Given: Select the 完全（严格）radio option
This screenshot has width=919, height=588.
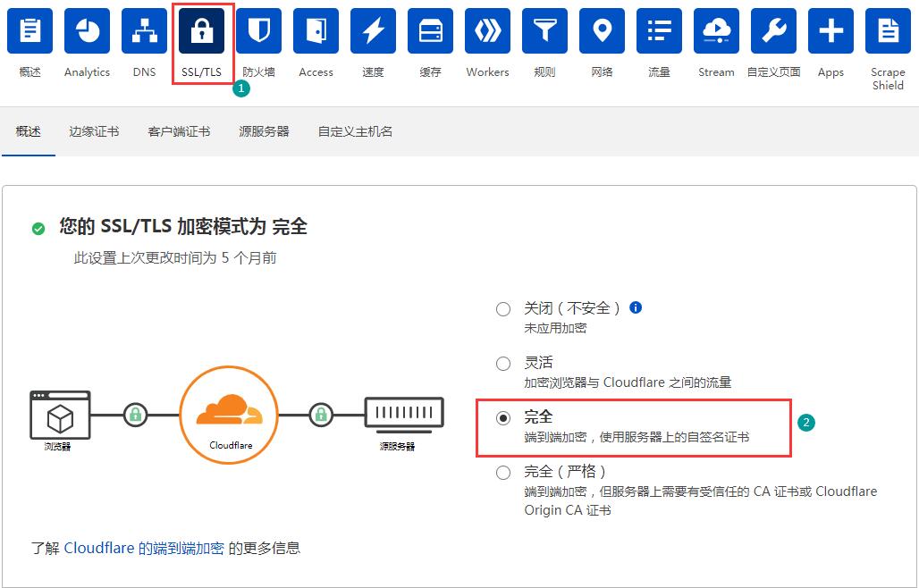Looking at the screenshot, I should click(x=503, y=473).
